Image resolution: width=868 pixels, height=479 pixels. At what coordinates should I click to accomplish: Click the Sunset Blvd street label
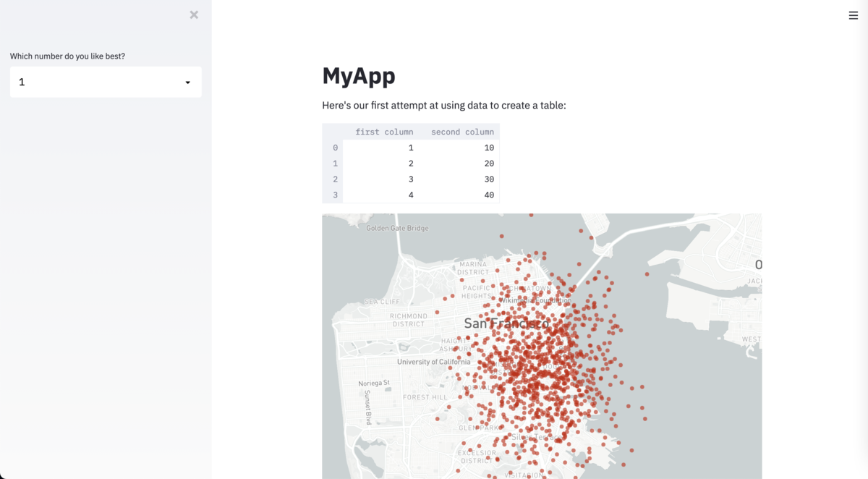coord(368,407)
